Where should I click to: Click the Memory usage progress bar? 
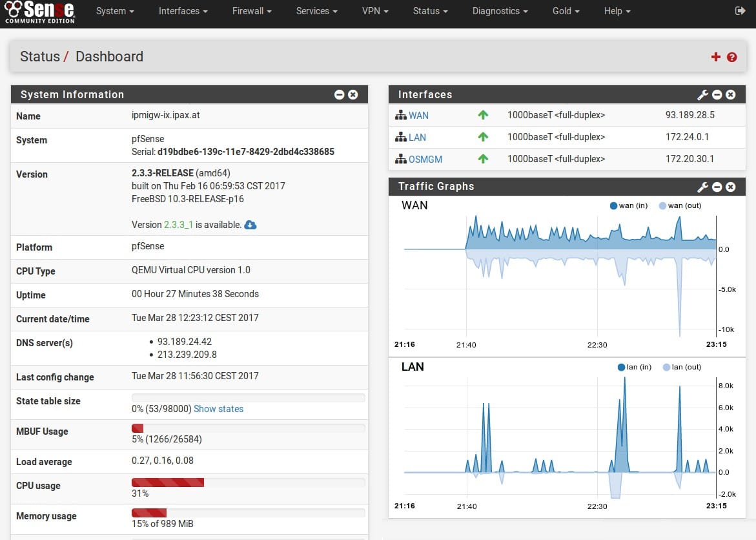tap(249, 512)
